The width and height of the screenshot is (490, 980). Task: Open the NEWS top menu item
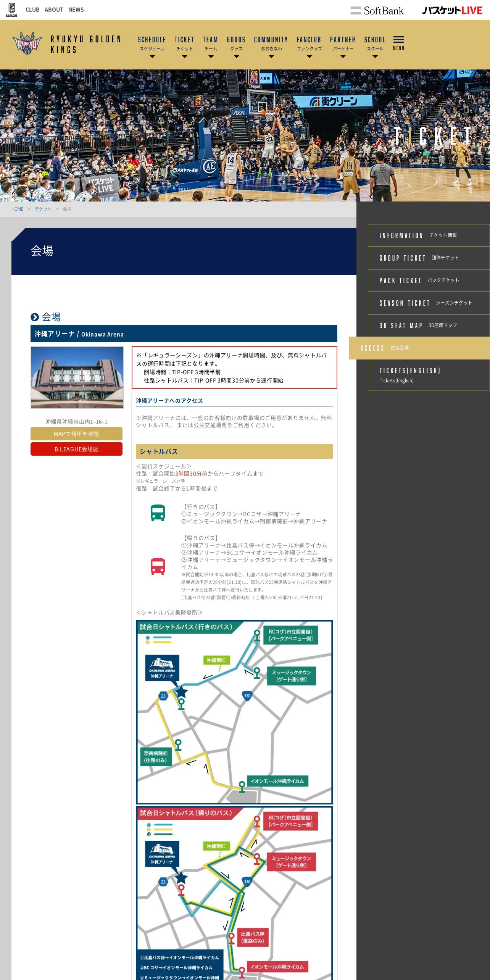pos(76,10)
